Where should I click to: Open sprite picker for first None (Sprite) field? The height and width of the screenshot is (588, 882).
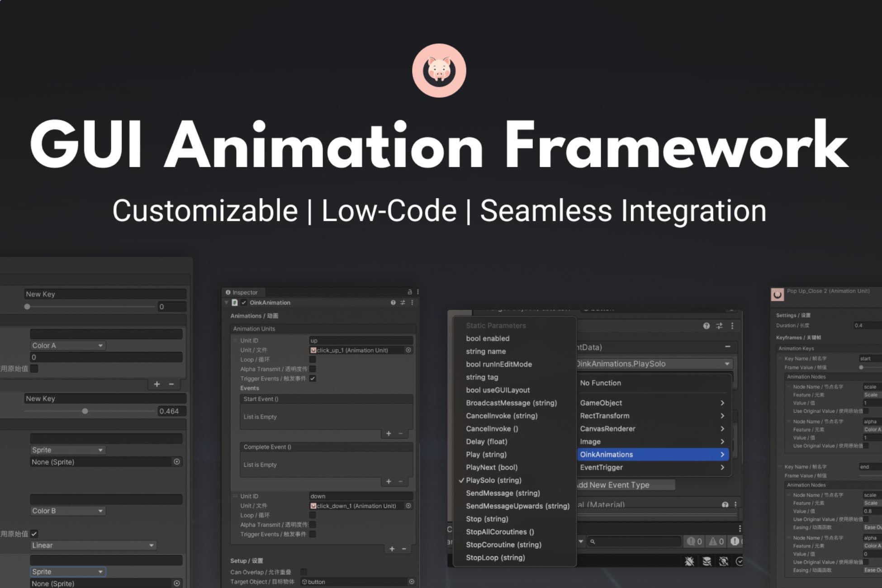pos(177,462)
